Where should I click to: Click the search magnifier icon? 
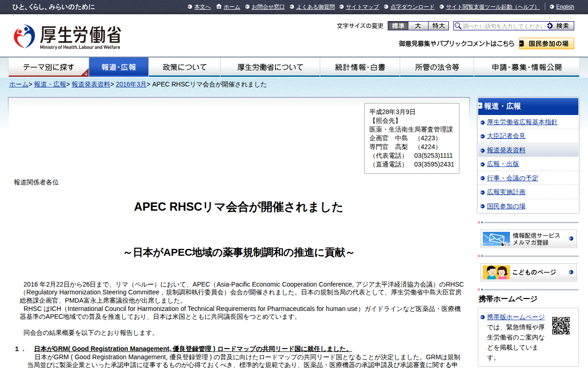tap(458, 26)
